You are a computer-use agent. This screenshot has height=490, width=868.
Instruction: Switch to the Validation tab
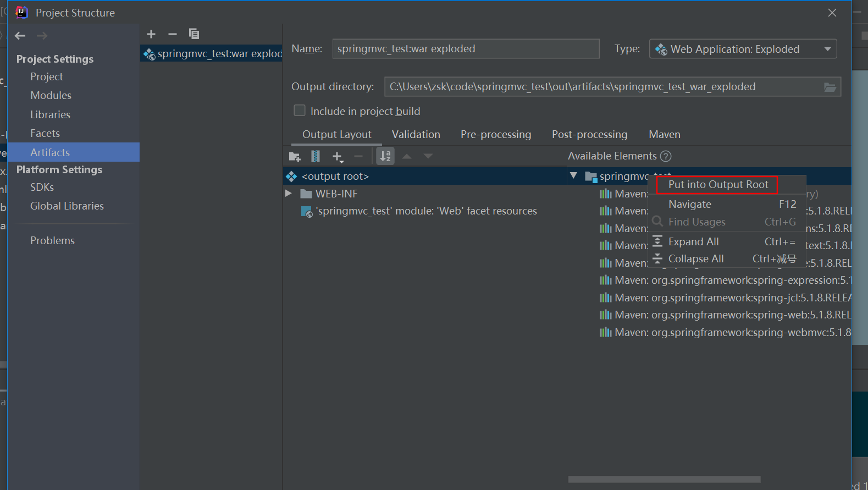416,135
